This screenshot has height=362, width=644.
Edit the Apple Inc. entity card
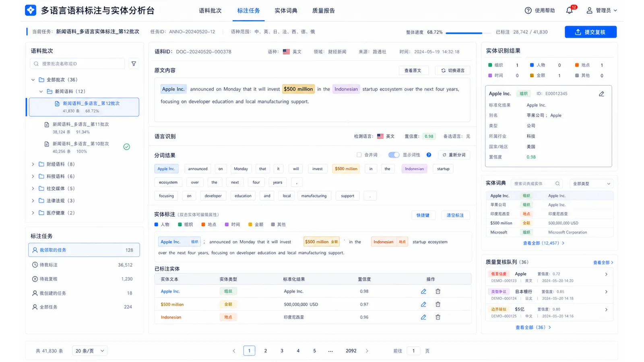pos(601,94)
